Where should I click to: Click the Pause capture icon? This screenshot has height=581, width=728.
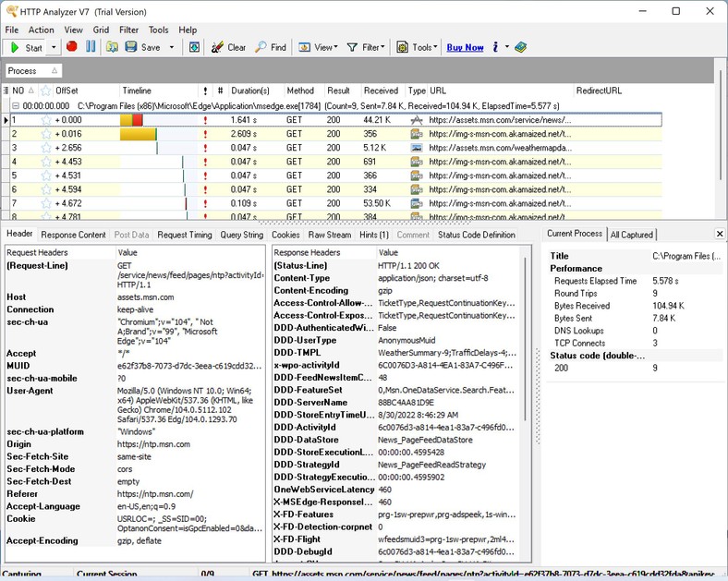tap(91, 47)
